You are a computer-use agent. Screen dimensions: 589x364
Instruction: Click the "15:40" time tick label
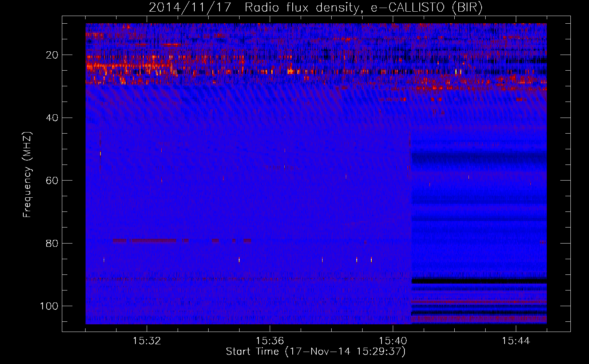tap(393, 341)
